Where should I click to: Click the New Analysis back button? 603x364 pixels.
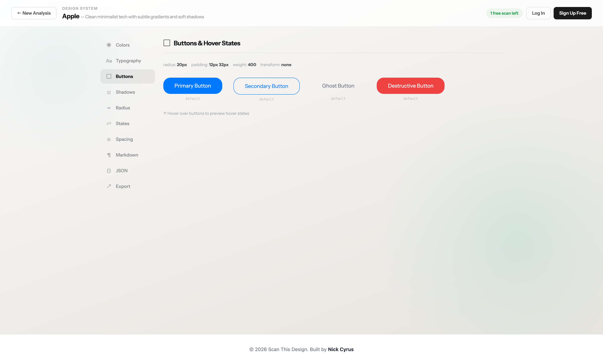[x=34, y=13]
